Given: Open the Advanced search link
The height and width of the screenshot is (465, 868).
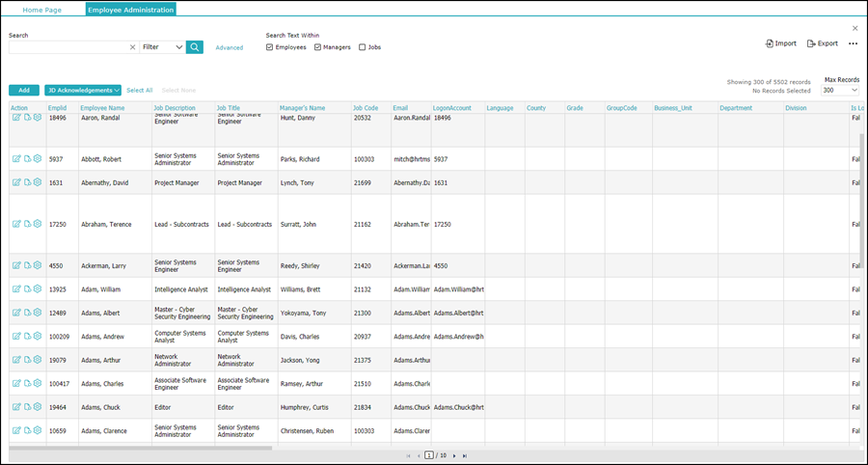Looking at the screenshot, I should coord(230,47).
